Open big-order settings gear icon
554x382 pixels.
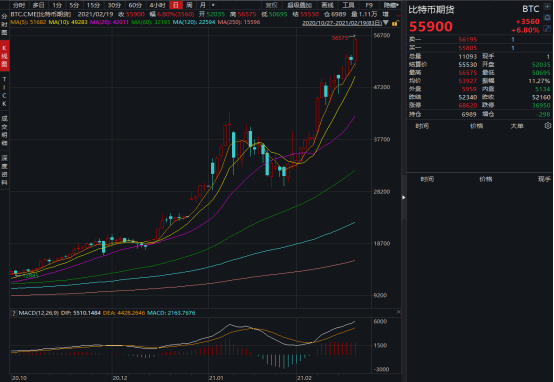[548, 125]
